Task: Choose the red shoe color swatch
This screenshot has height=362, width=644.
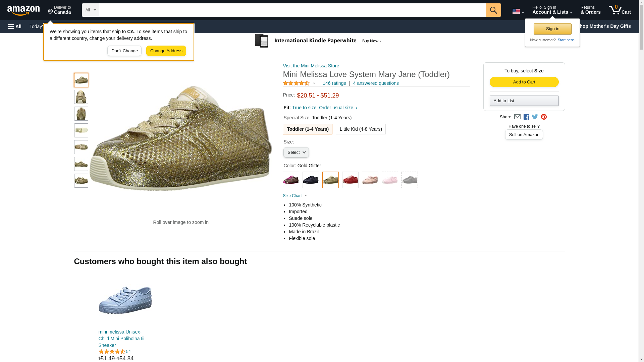Action: coord(350,180)
